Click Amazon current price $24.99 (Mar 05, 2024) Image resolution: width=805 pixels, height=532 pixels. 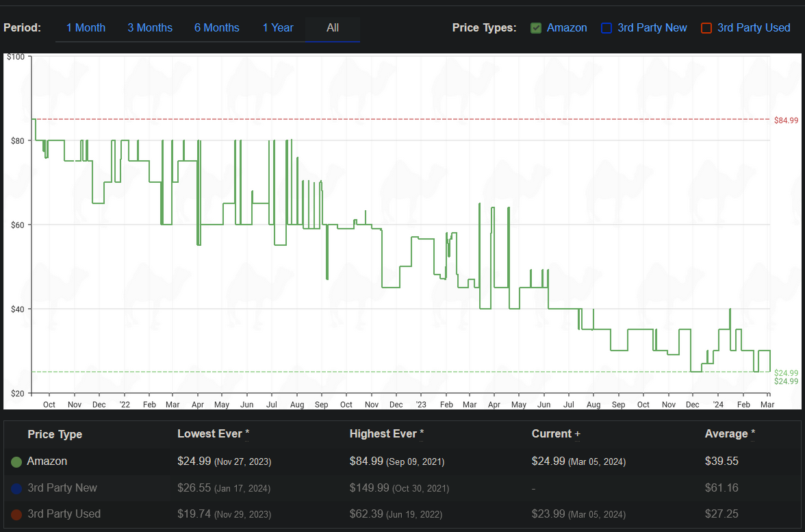(578, 461)
